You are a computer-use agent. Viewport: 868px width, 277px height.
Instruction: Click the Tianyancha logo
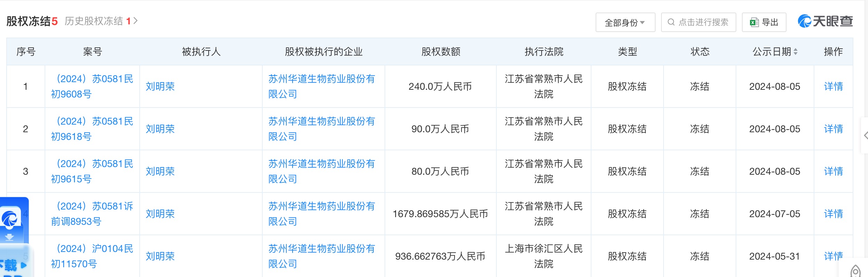(825, 22)
